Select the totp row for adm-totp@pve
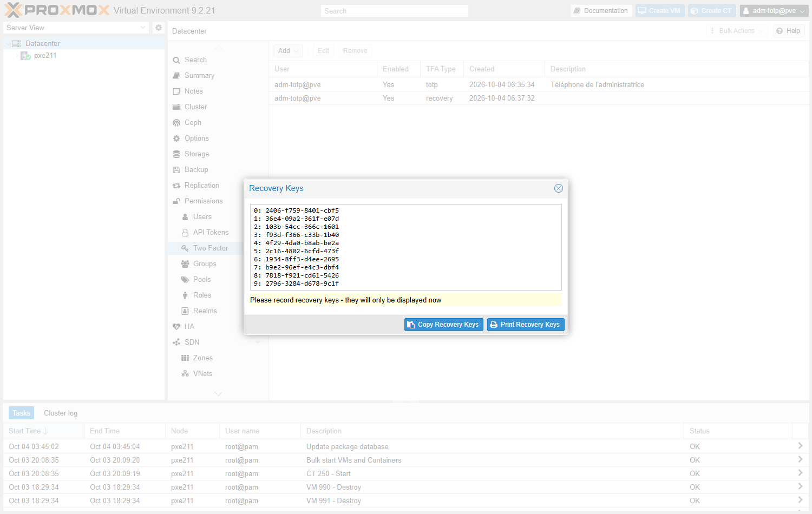Image resolution: width=812 pixels, height=514 pixels. (x=539, y=84)
